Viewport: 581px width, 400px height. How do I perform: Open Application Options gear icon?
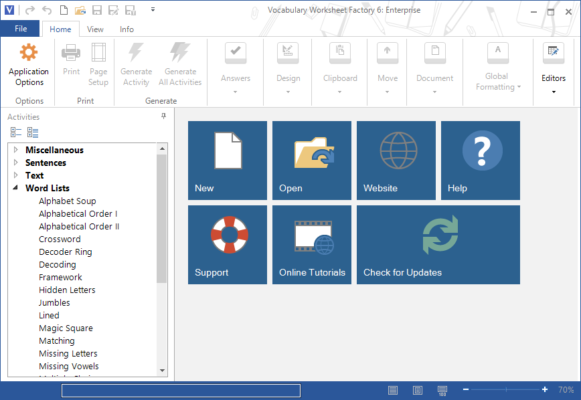[x=29, y=52]
